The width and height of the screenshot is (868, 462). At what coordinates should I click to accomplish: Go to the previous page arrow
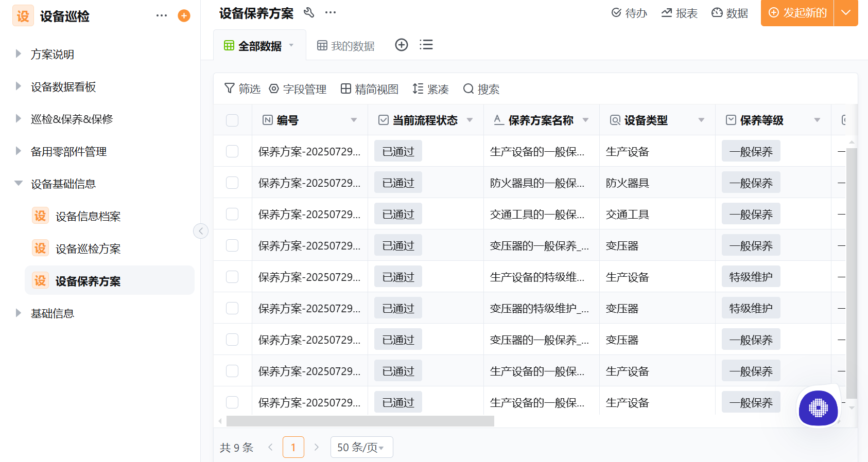point(270,447)
